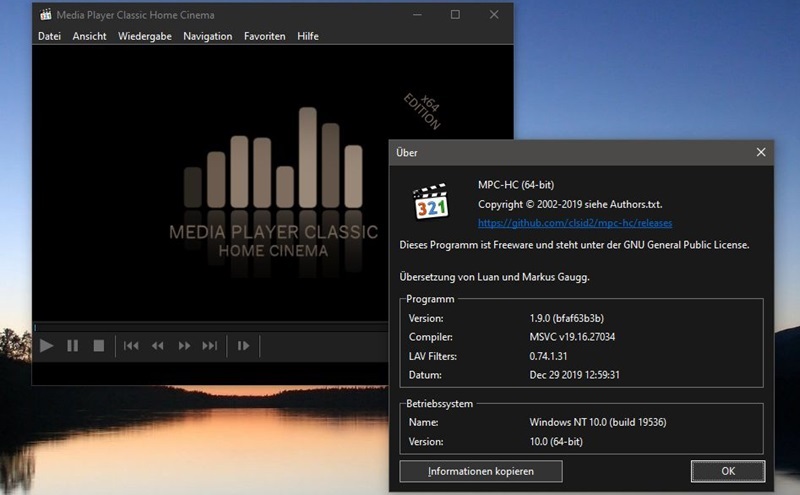Confirm the Über dialog with OK
The image size is (800, 495).
(x=728, y=471)
